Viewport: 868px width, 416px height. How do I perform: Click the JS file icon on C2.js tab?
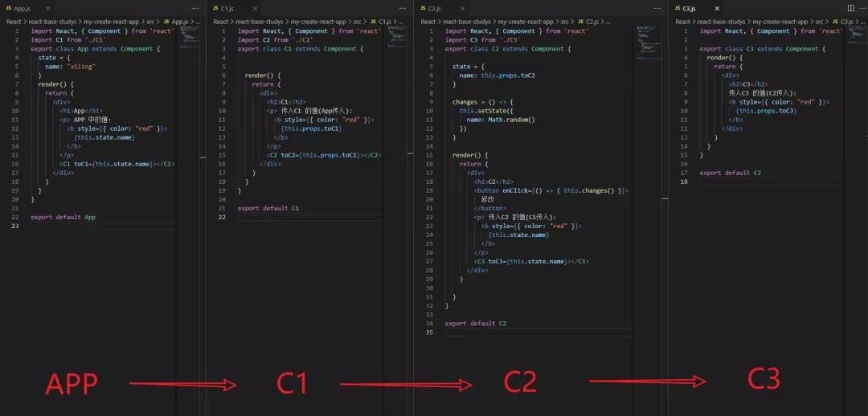click(x=423, y=9)
